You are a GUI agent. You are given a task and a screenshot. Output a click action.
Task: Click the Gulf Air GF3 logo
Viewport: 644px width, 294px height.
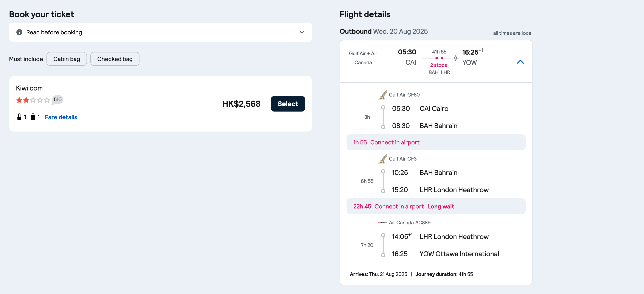382,159
